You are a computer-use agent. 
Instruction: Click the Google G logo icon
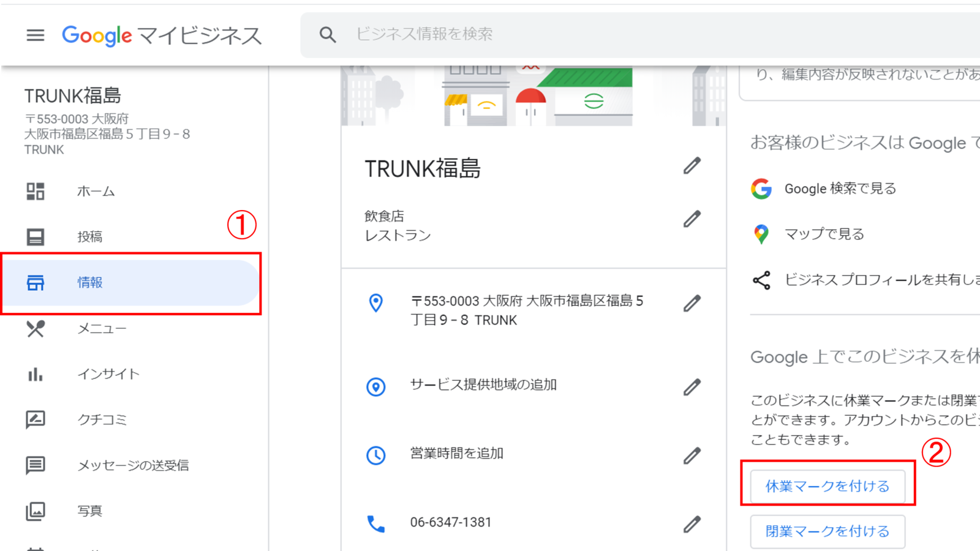761,189
